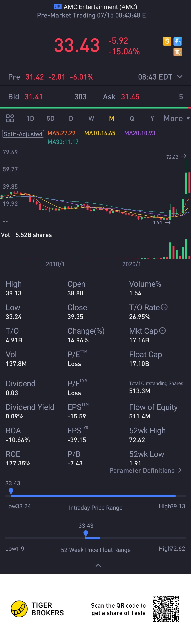The image size is (191, 644).
Task: Tap the Tiger Brokers logo
Action: [x=19, y=609]
